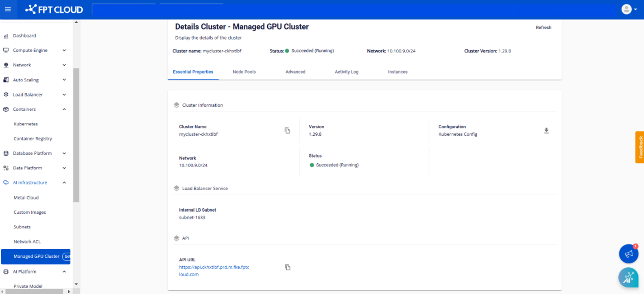Image resolution: width=644 pixels, height=294 pixels.
Task: Switch to the Node Pools tab
Action: point(244,72)
